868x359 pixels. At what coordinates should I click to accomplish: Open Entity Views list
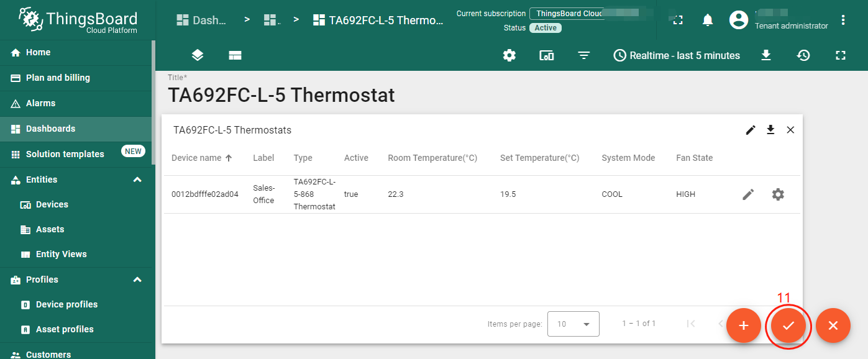pyautogui.click(x=76, y=255)
